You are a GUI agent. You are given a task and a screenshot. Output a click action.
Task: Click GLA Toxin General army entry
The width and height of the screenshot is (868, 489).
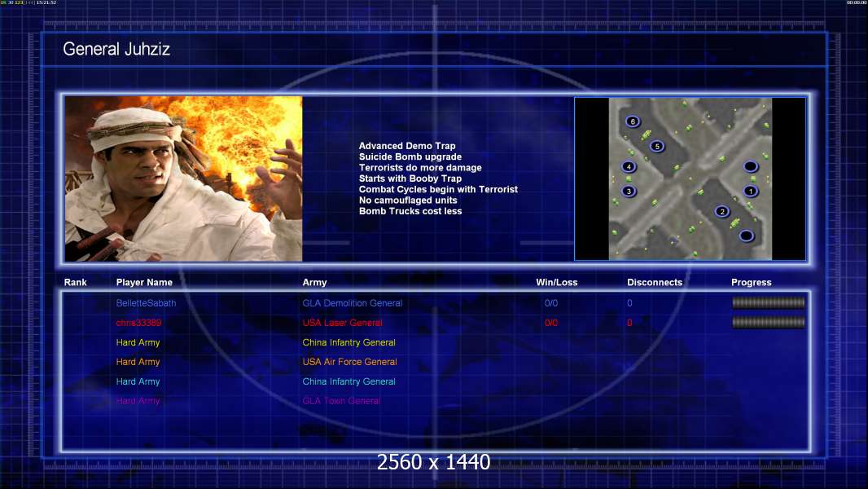[341, 401]
